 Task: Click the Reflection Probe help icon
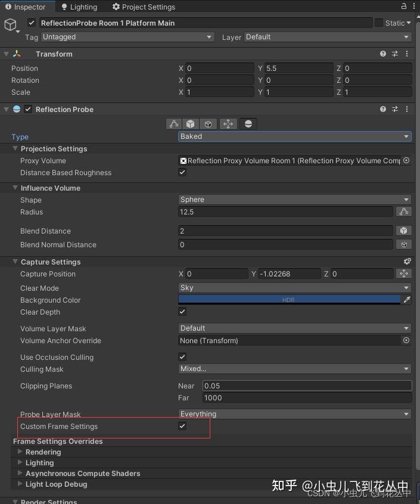point(382,109)
